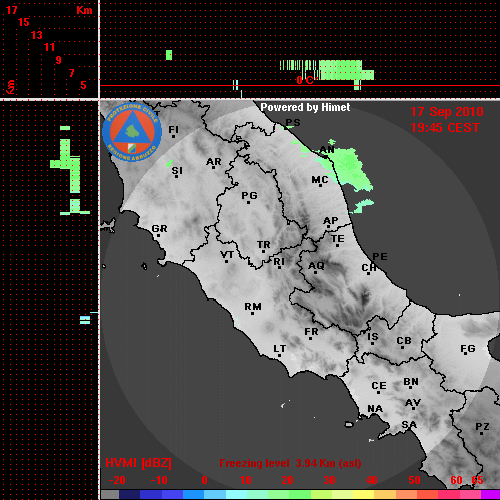Click the 'Freezing level 3.94 Km (asl)' text
This screenshot has height=500, width=500.
290,463
